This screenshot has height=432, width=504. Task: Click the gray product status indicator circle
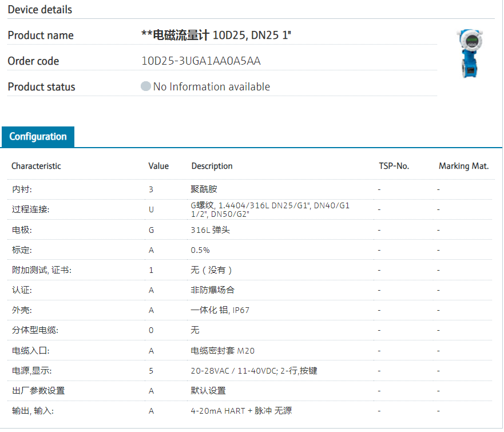pos(146,86)
